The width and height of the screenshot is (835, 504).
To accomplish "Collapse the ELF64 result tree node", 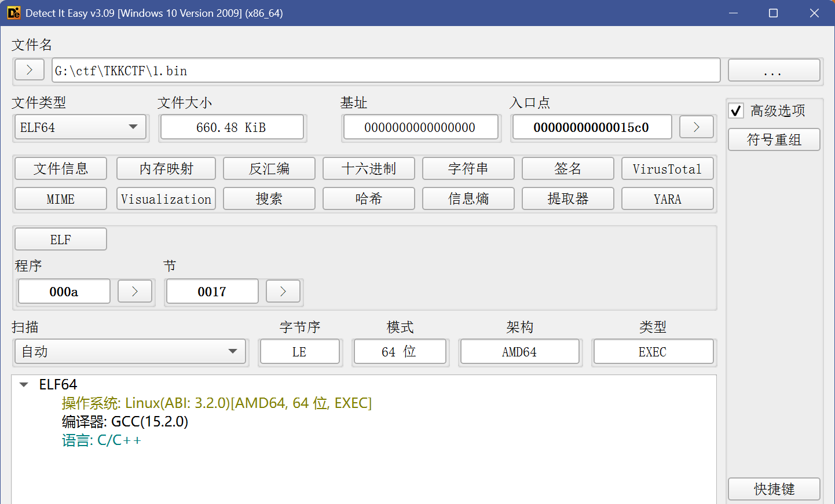I will point(24,385).
